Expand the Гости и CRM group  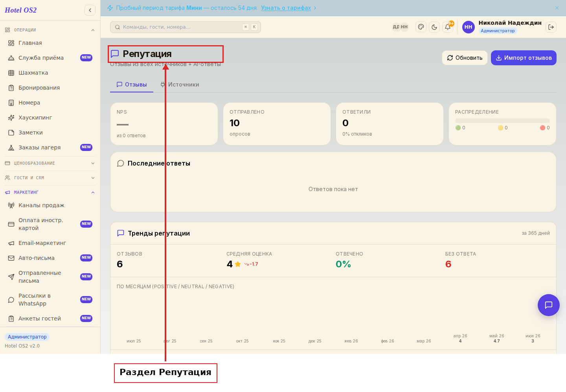tap(50, 178)
